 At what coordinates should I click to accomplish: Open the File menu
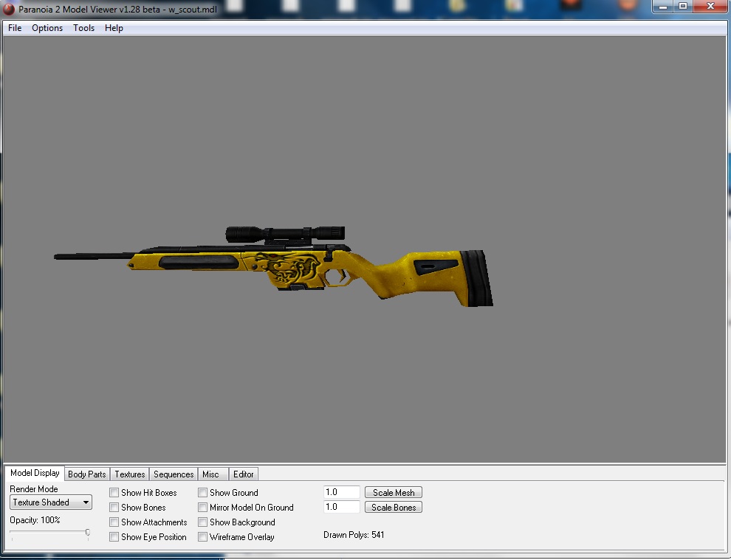click(x=15, y=28)
